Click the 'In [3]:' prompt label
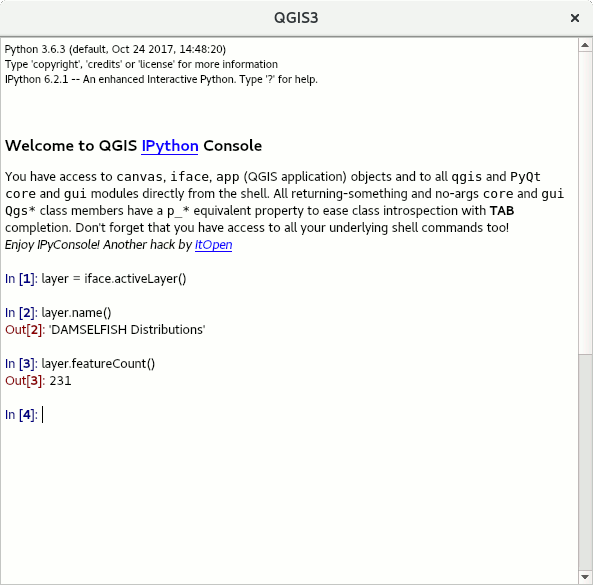Screen dimensions: 593x585 pyautogui.click(x=21, y=364)
